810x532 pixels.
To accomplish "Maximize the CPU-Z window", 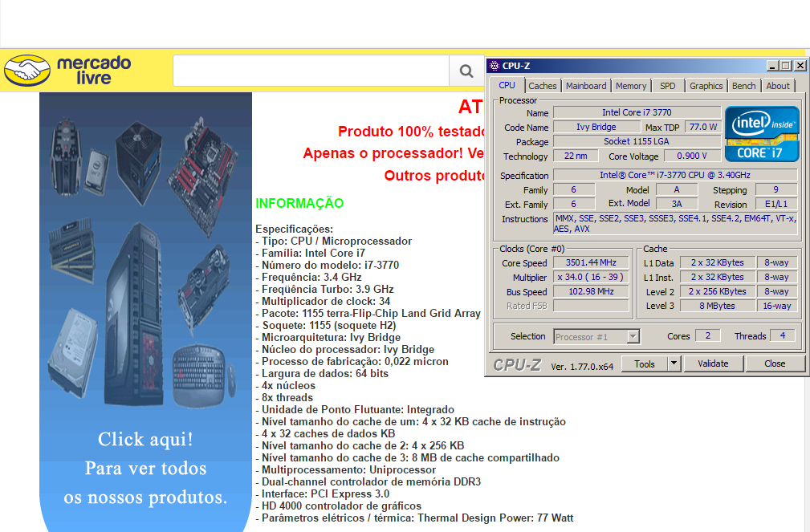I will click(x=786, y=66).
